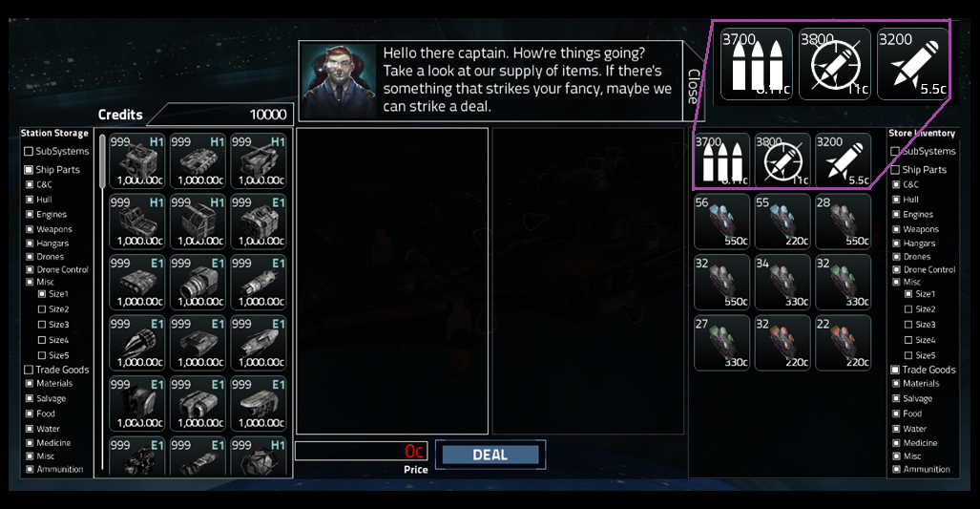Select the bullet ammunition item with 3700 stock

[x=721, y=160]
